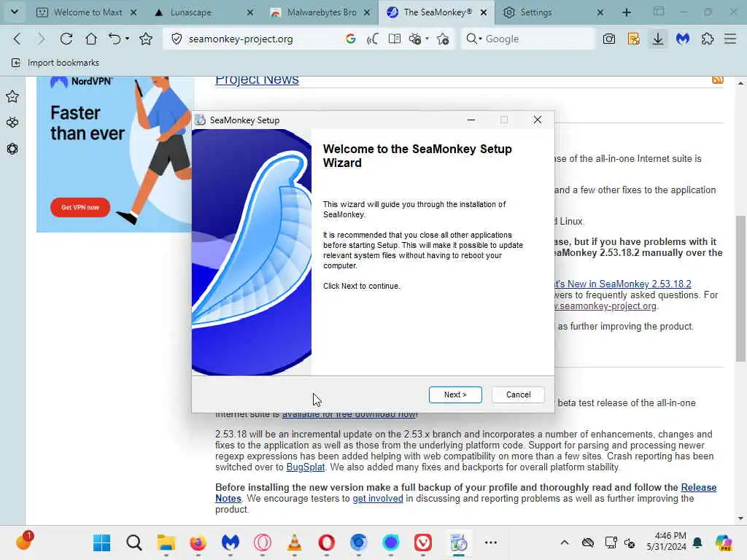Expand the night mode dropdown arrow
Screen dimensions: 747x560
(427, 39)
